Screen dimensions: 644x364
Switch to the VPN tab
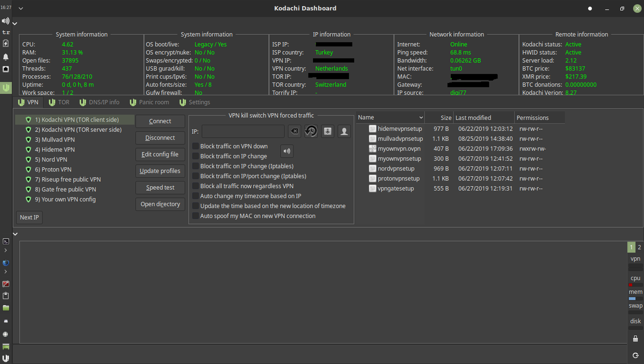click(x=28, y=102)
